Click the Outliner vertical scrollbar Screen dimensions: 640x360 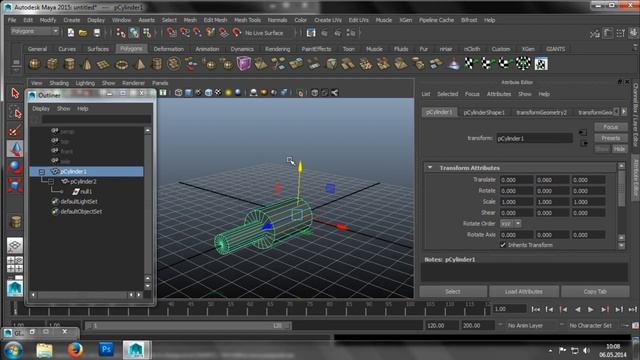coord(148,204)
